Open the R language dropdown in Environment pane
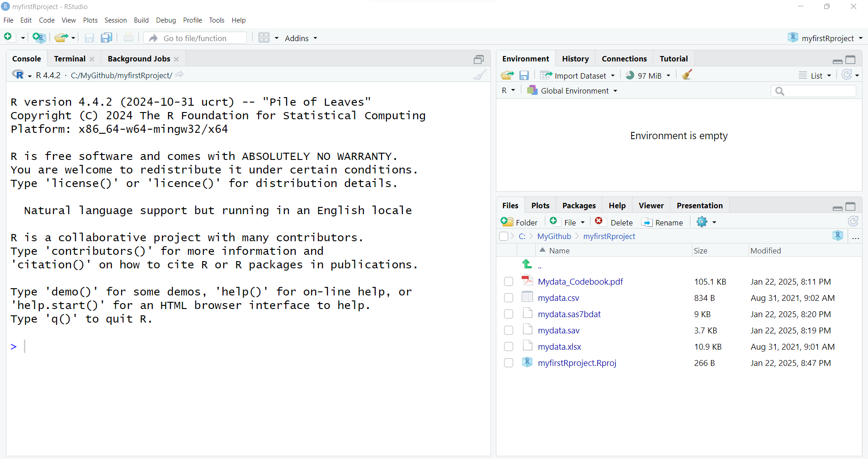The image size is (868, 459). click(508, 90)
